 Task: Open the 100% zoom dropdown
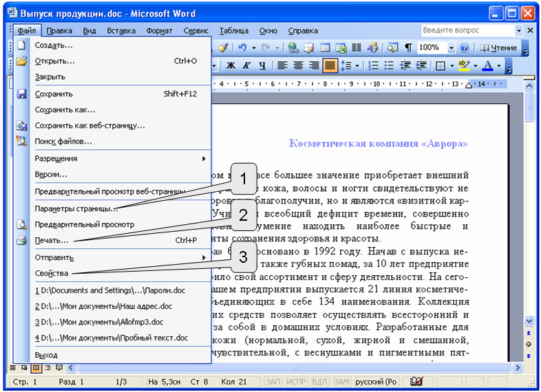pos(451,47)
